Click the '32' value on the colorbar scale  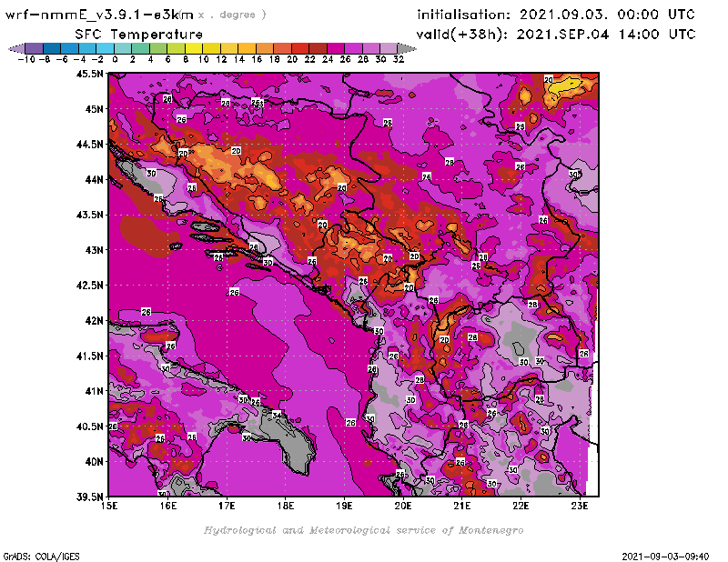point(399,59)
